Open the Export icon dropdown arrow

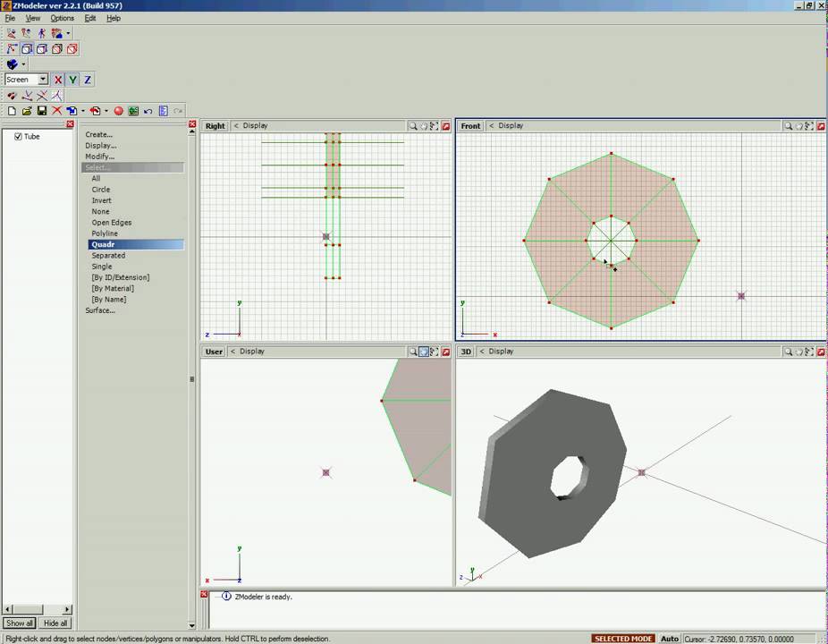tap(106, 111)
